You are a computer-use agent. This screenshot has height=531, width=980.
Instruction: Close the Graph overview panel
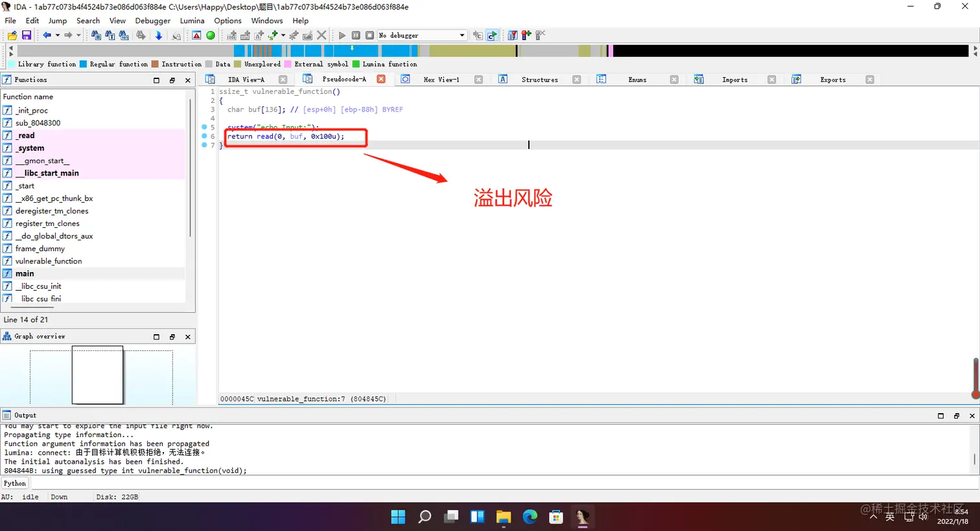coord(188,337)
